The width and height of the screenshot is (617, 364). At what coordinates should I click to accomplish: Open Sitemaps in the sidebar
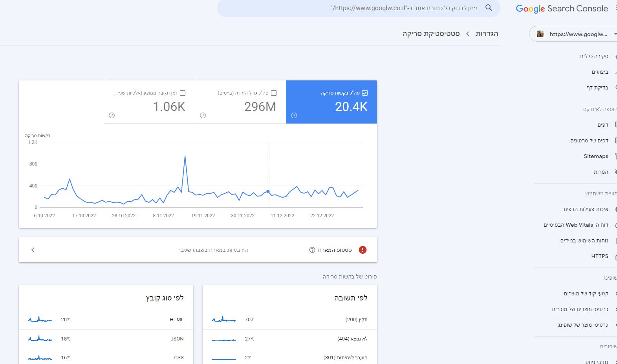(x=595, y=156)
